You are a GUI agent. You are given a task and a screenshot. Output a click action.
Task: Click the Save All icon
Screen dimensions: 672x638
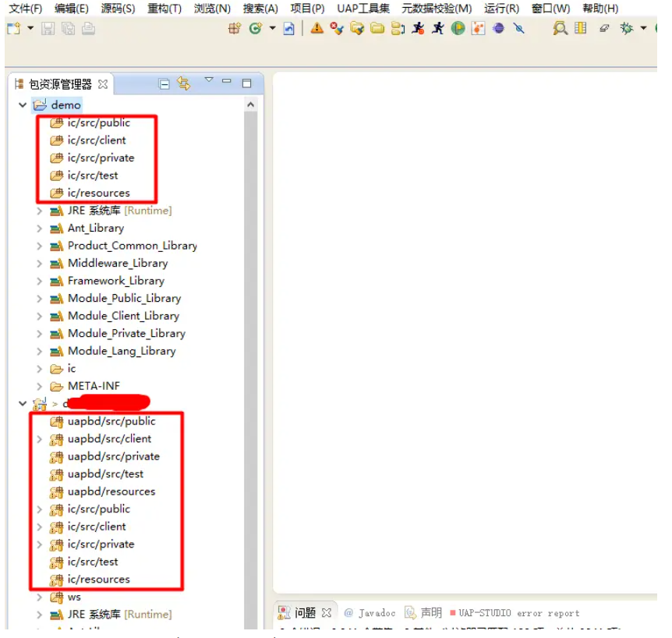[68, 29]
